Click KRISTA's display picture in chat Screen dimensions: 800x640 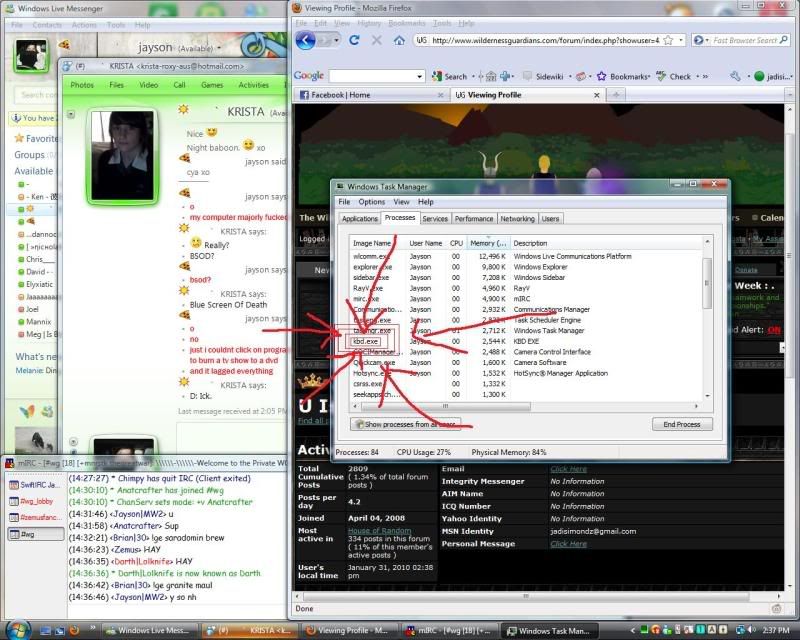(x=122, y=155)
